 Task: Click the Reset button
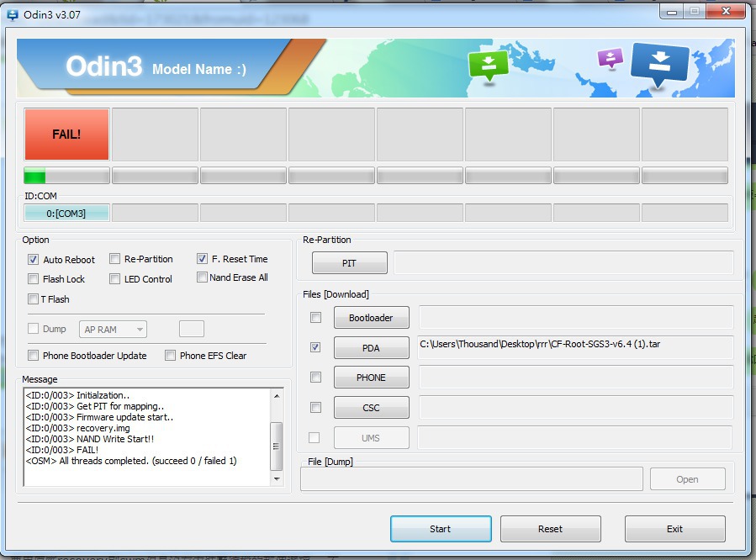tap(550, 529)
